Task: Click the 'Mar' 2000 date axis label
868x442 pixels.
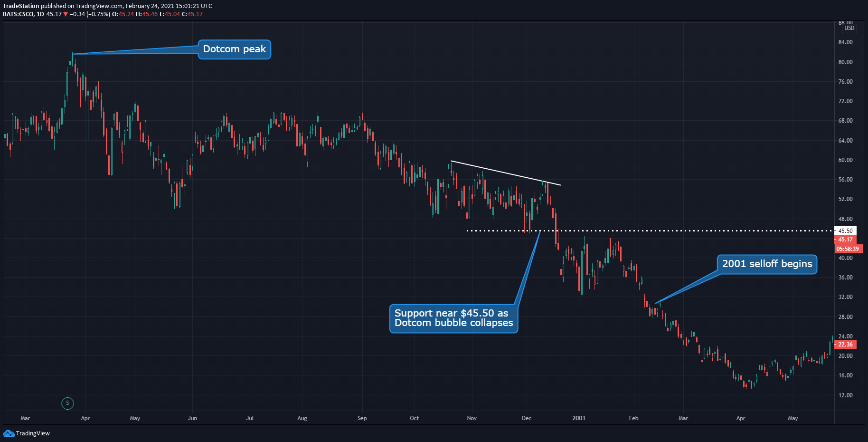Action: tap(25, 418)
